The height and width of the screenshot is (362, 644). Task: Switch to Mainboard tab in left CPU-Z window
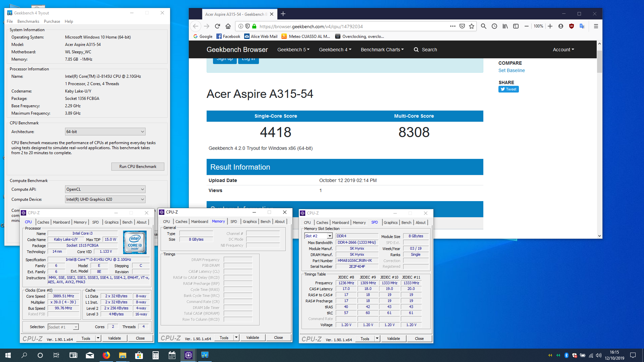61,222
